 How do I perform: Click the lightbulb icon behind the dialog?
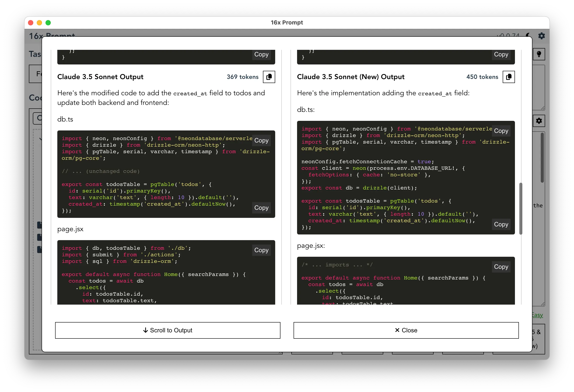pos(539,54)
